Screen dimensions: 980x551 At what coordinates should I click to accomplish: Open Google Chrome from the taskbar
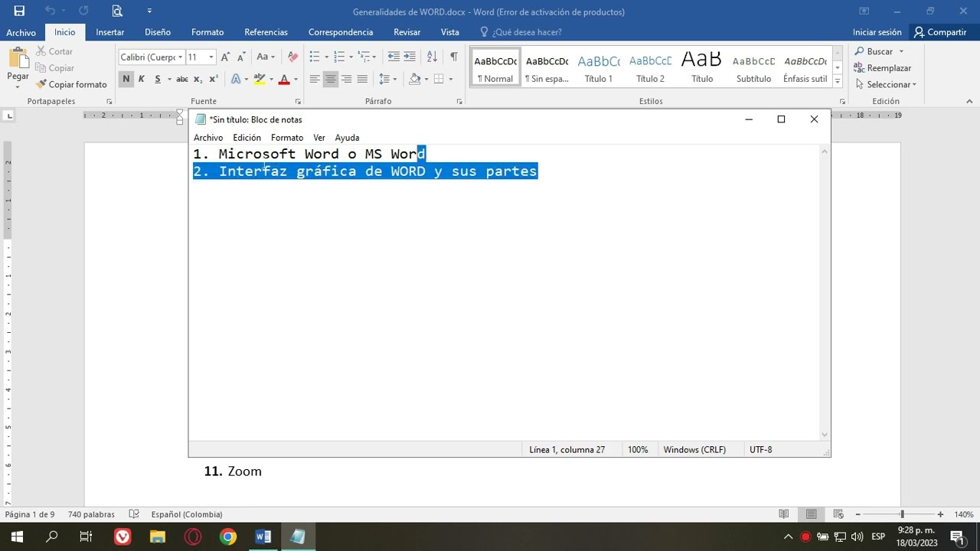[228, 536]
